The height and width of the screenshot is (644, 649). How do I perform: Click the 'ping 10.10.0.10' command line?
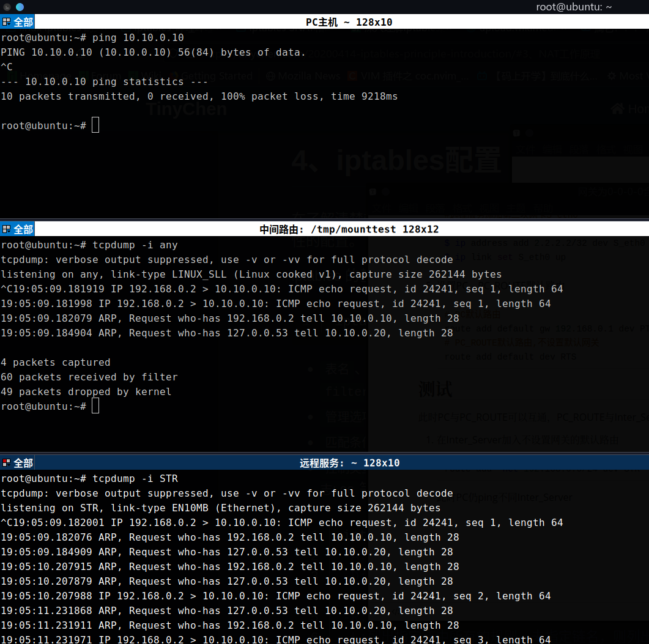(x=138, y=38)
